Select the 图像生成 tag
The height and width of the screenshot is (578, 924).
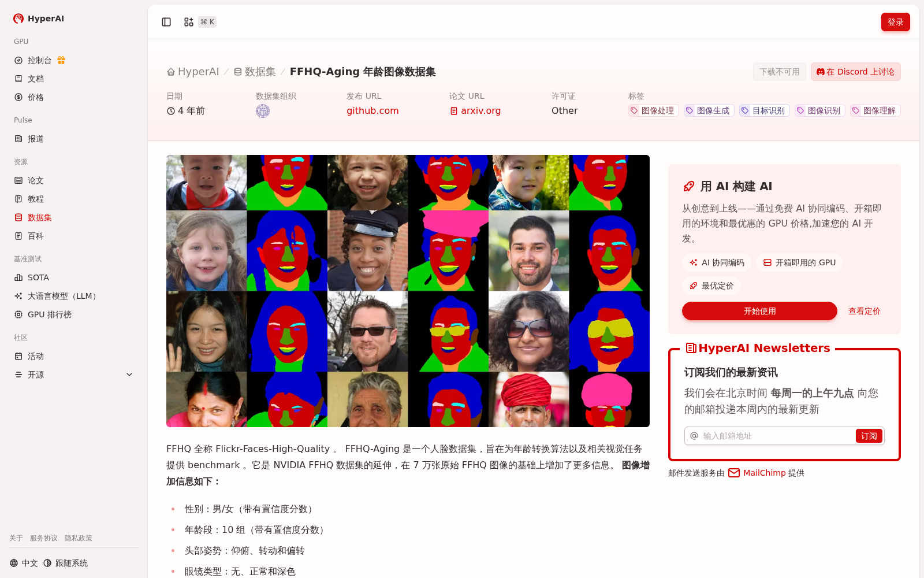pos(709,110)
